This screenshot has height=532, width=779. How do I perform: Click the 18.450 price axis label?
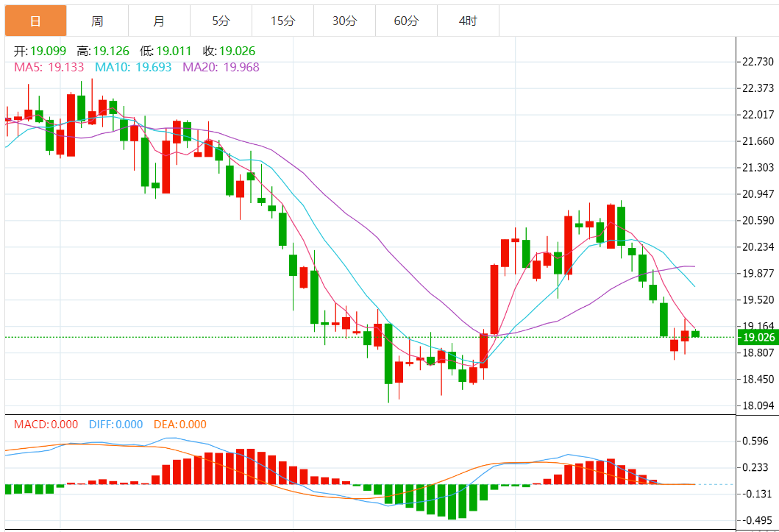click(758, 379)
